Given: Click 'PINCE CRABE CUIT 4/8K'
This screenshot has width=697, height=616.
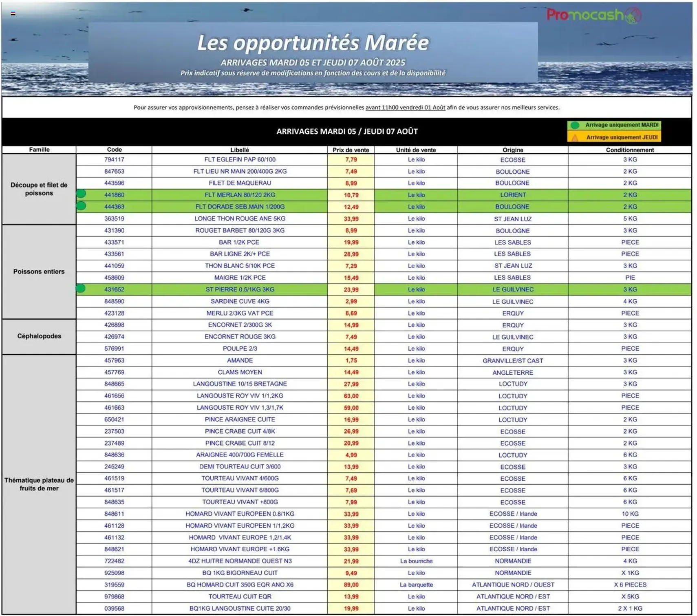Looking at the screenshot, I should pyautogui.click(x=240, y=431).
